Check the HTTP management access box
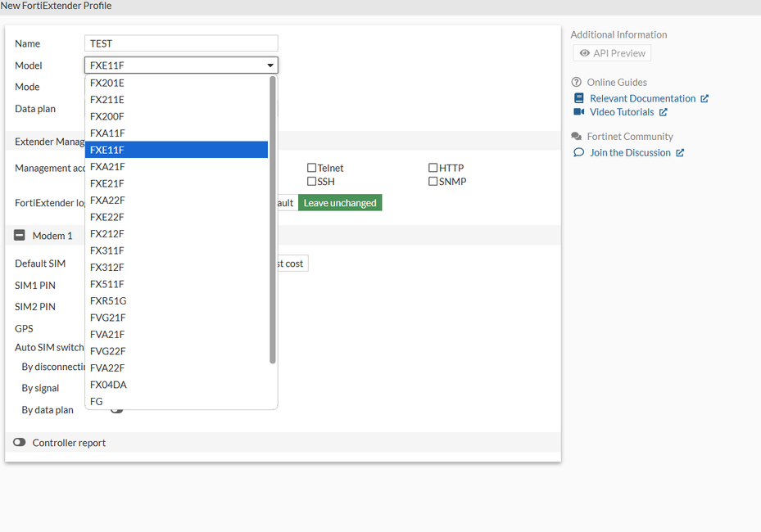 click(433, 168)
